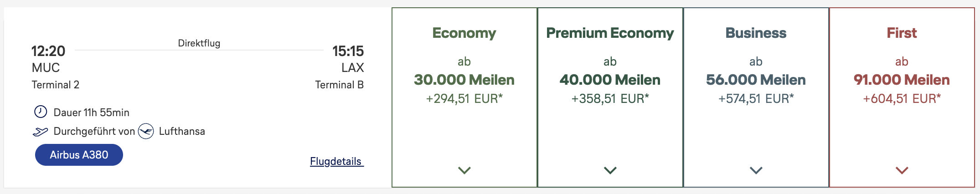Image resolution: width=980 pixels, height=194 pixels.
Task: Expand the Business fare chevron
Action: pyautogui.click(x=756, y=170)
